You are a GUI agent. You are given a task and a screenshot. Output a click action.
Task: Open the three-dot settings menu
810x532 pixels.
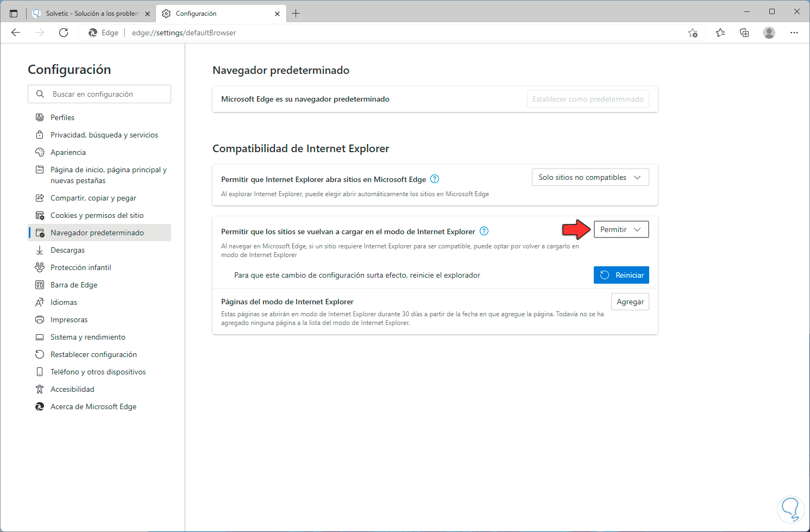pos(794,33)
